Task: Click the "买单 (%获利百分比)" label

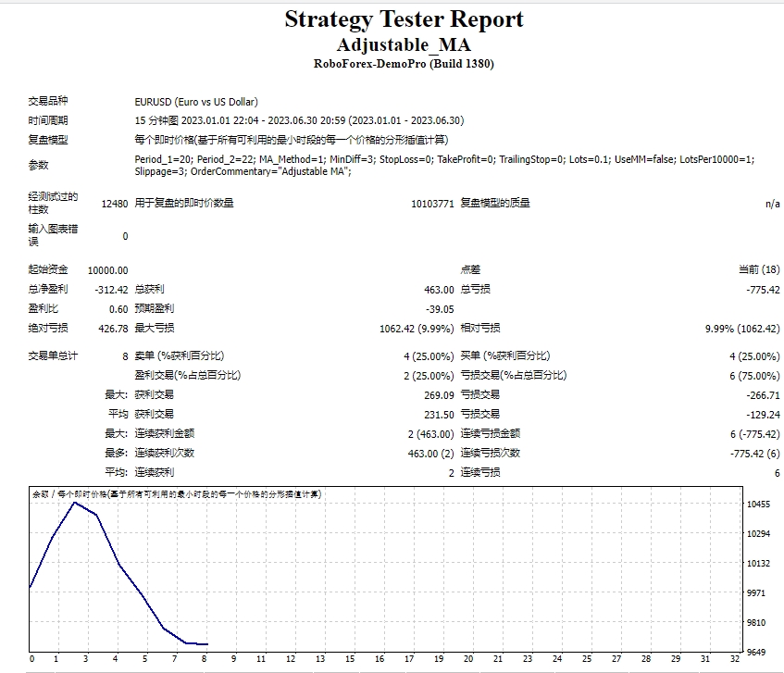Action: click(x=505, y=356)
